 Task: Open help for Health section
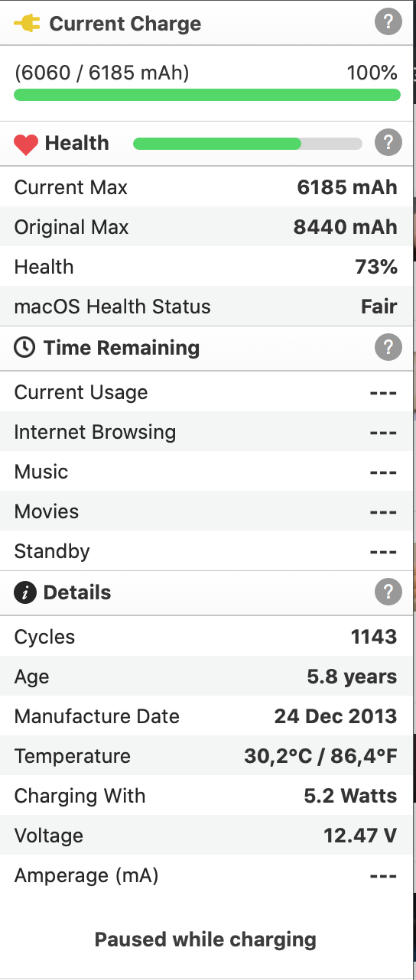[388, 142]
